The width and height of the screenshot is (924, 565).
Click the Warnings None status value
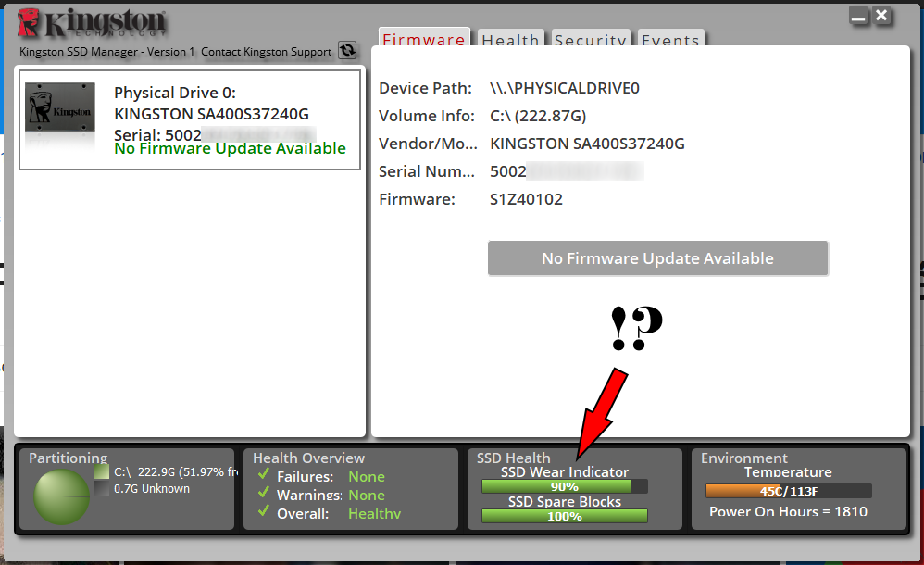(x=367, y=496)
